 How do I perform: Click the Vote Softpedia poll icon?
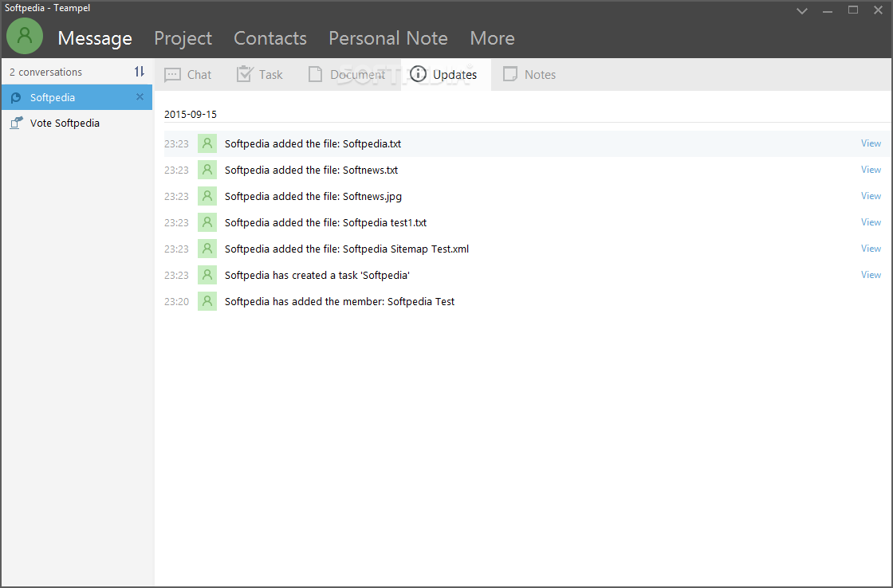click(17, 123)
